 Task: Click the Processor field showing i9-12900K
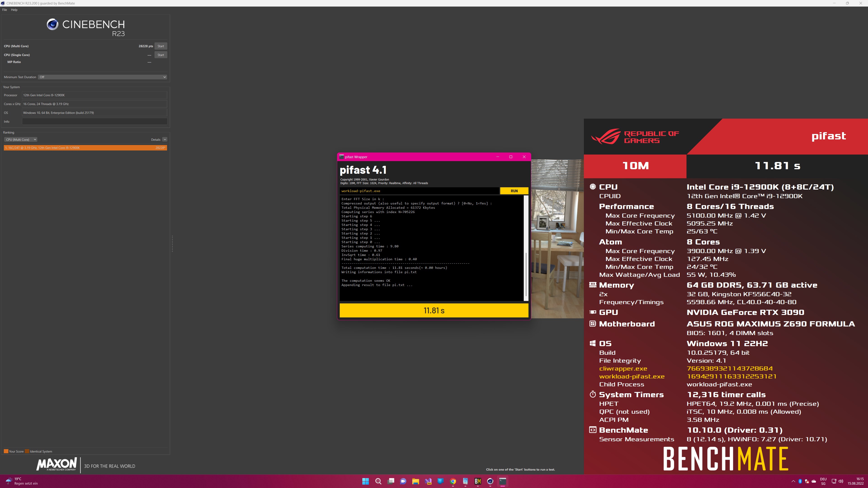click(94, 95)
